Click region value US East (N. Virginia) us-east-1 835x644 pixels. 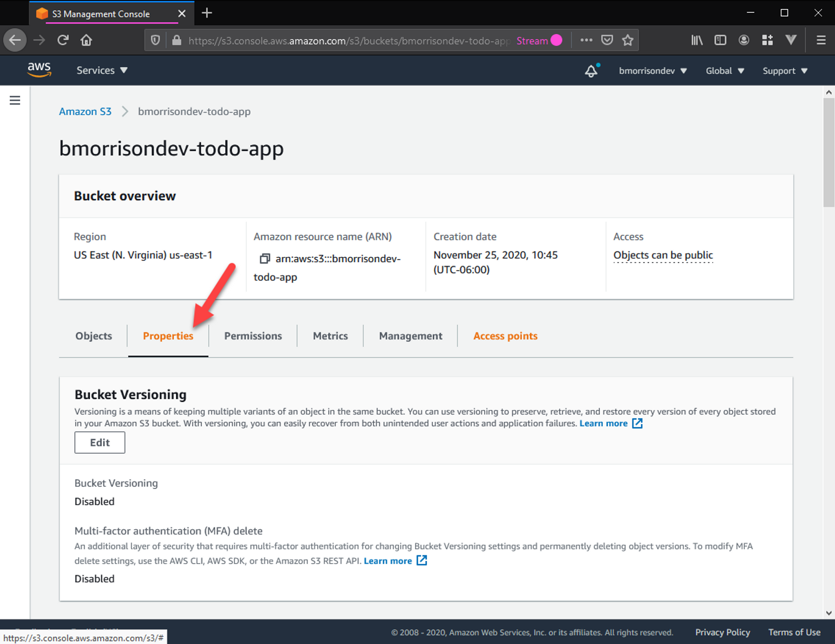tap(143, 255)
